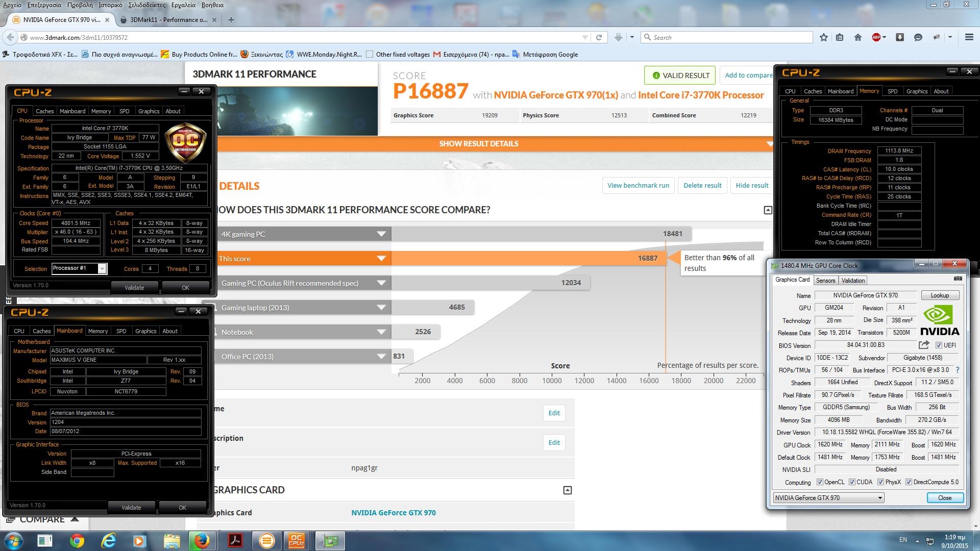Open the Μετάφραση Google bookmark
Image resolution: width=980 pixels, height=551 pixels.
tap(545, 55)
